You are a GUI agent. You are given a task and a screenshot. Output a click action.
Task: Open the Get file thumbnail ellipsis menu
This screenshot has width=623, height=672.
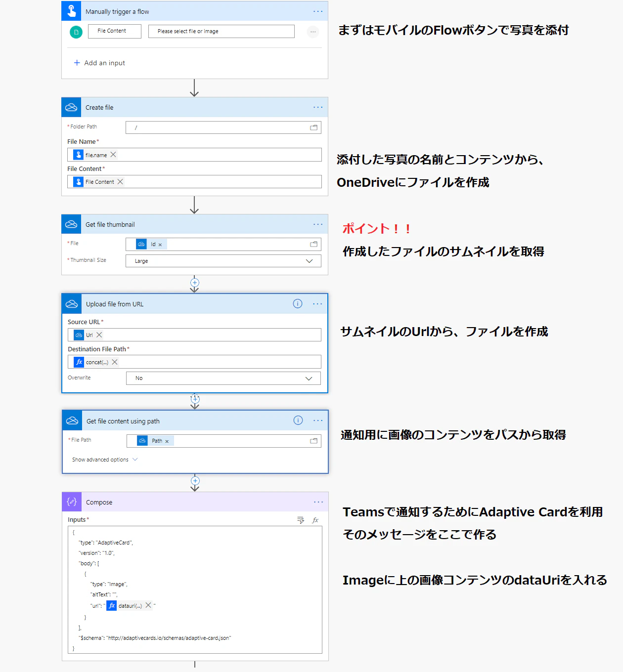pos(318,224)
